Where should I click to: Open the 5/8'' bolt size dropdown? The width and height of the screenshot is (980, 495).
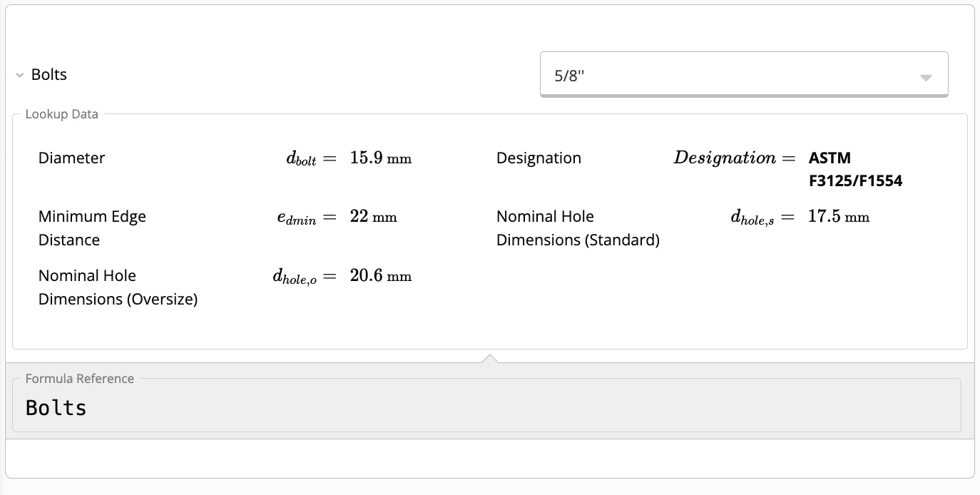point(744,74)
